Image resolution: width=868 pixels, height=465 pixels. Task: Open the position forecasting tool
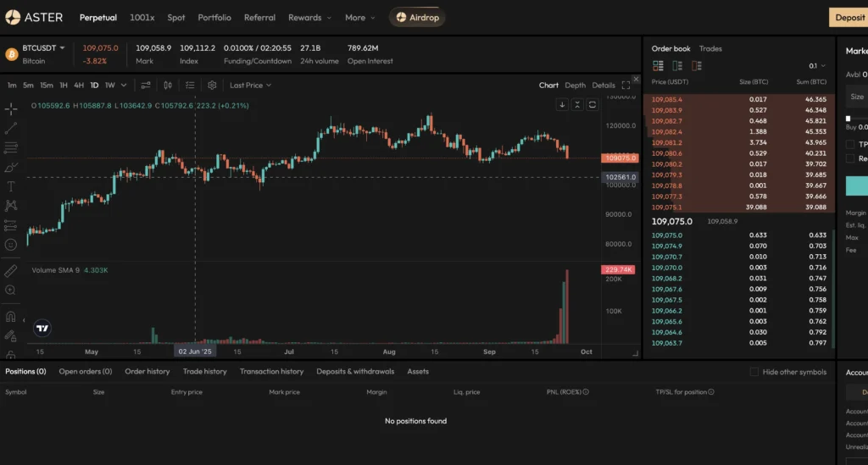10,225
